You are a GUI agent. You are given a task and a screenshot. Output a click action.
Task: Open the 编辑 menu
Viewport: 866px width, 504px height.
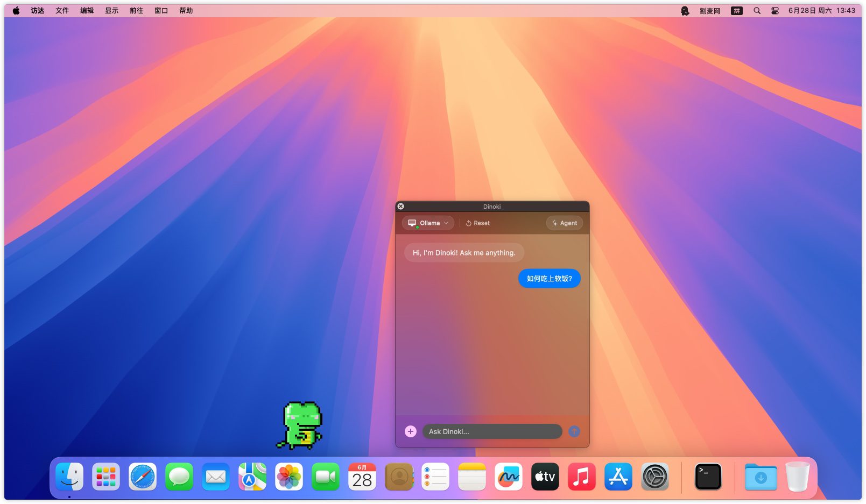pyautogui.click(x=87, y=11)
